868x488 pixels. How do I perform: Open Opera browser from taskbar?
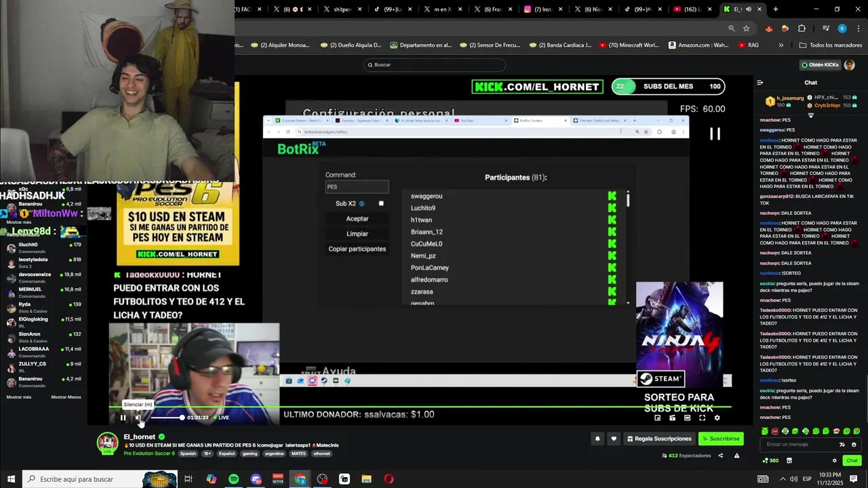pos(389,479)
